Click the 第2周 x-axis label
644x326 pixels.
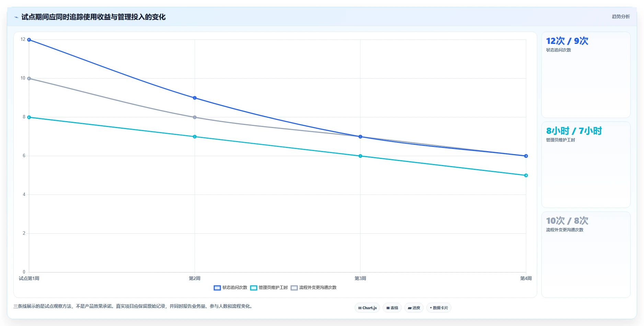(x=195, y=278)
